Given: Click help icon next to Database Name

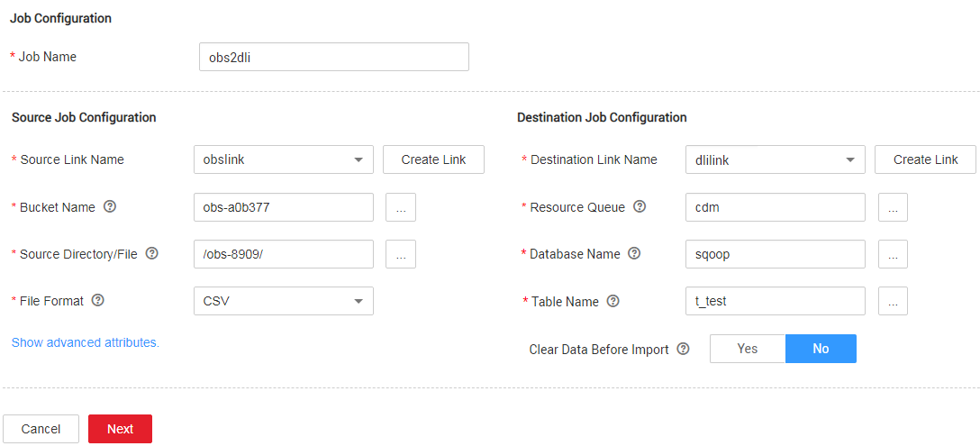Looking at the screenshot, I should 634,254.
